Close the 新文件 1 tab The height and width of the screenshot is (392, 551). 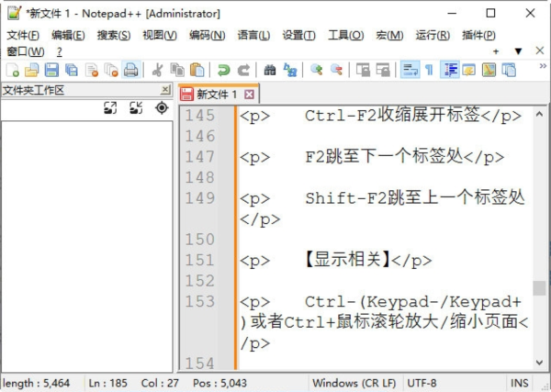point(249,95)
